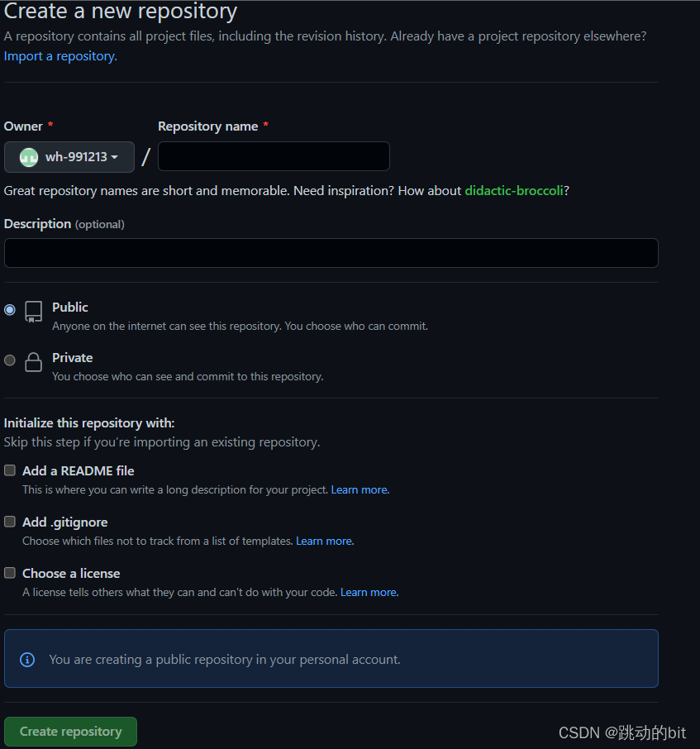Use the suggested name didactic-broccoli
Viewport: 700px width, 749px height.
(x=514, y=191)
